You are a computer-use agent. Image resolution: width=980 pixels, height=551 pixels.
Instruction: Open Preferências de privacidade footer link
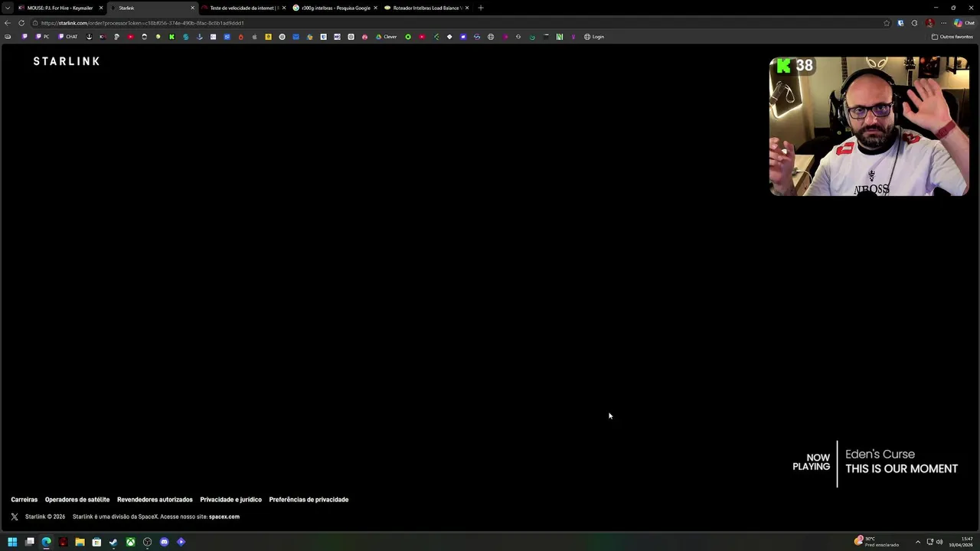[x=309, y=500]
